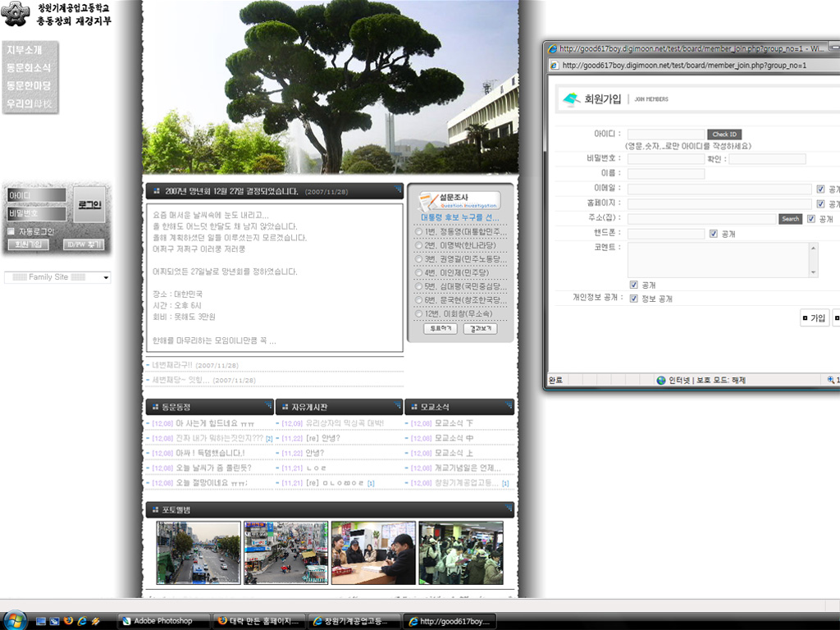
Task: Focus the 비밀번호 login field
Action: 36,213
